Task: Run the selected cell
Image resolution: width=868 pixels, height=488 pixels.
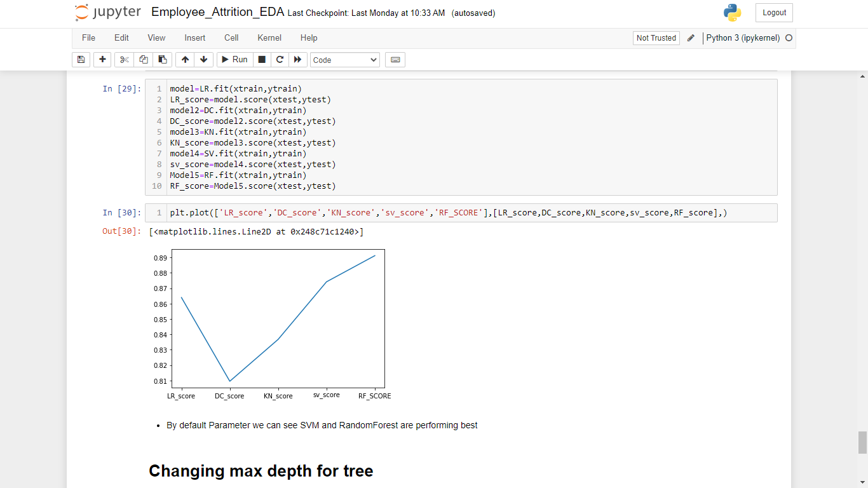Action: pos(234,59)
